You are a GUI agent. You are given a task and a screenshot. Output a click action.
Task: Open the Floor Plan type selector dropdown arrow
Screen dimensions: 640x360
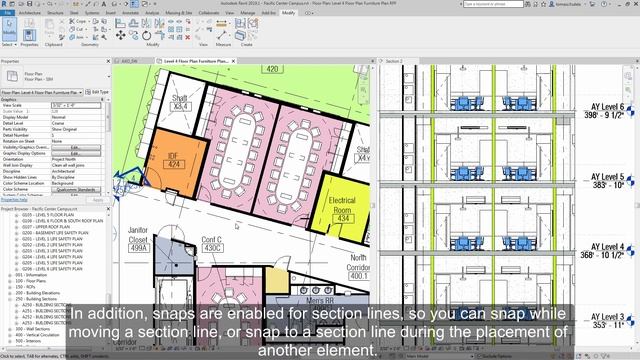109,76
